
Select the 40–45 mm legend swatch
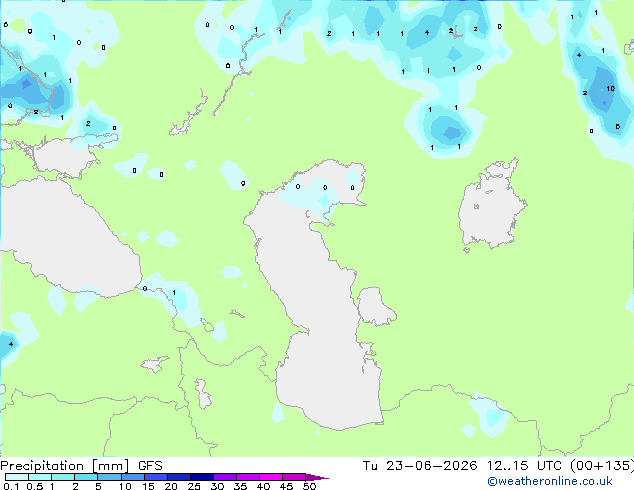pos(271,477)
